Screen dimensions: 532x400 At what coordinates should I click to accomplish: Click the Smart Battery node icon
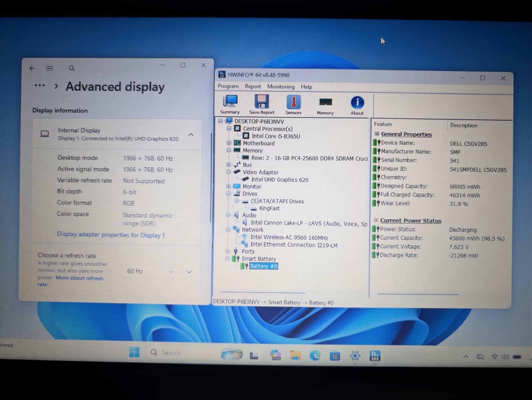click(236, 258)
